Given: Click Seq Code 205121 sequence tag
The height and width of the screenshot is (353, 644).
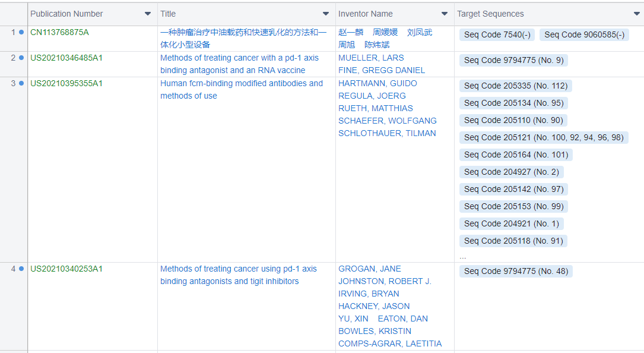Looking at the screenshot, I should click(x=543, y=137).
